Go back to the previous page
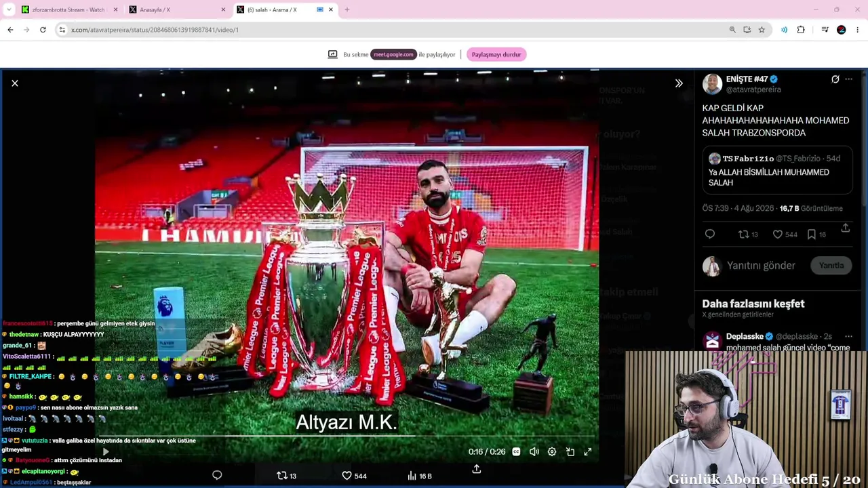 [10, 30]
